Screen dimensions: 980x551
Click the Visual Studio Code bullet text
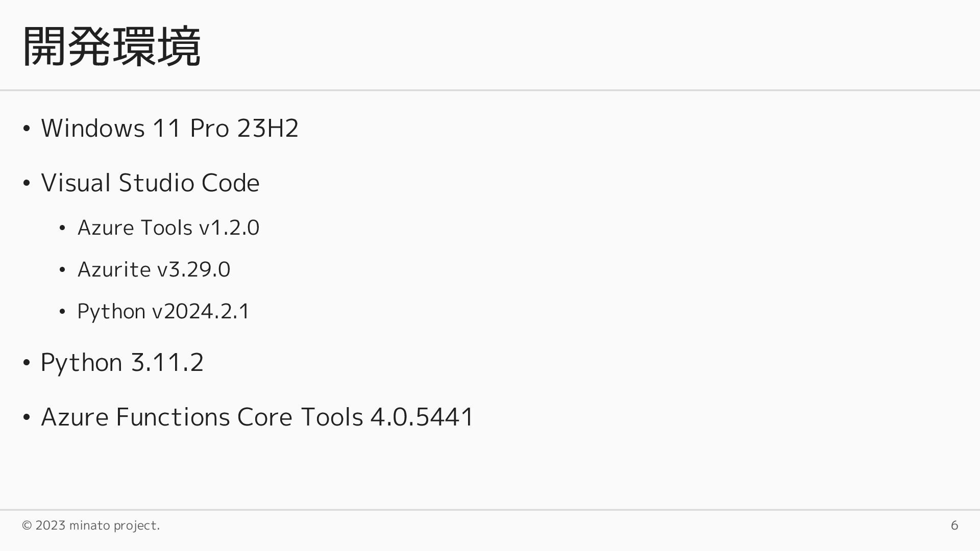pos(150,183)
